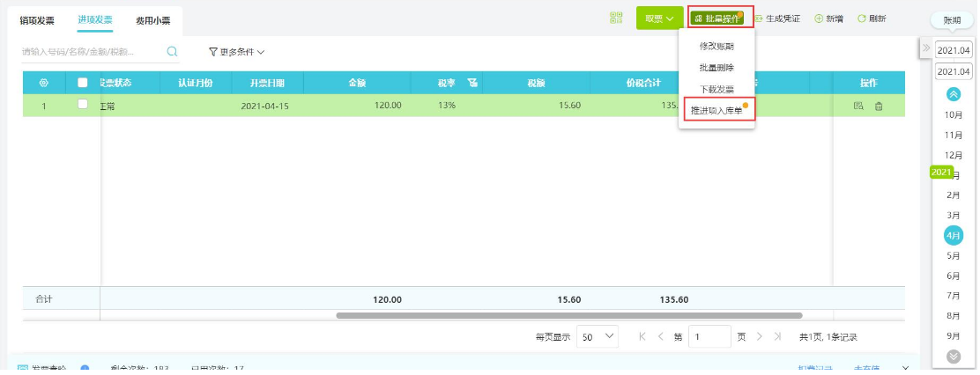Image resolution: width=980 pixels, height=375 pixels.
Task: Open the 取票 dropdown button
Action: coord(659,18)
